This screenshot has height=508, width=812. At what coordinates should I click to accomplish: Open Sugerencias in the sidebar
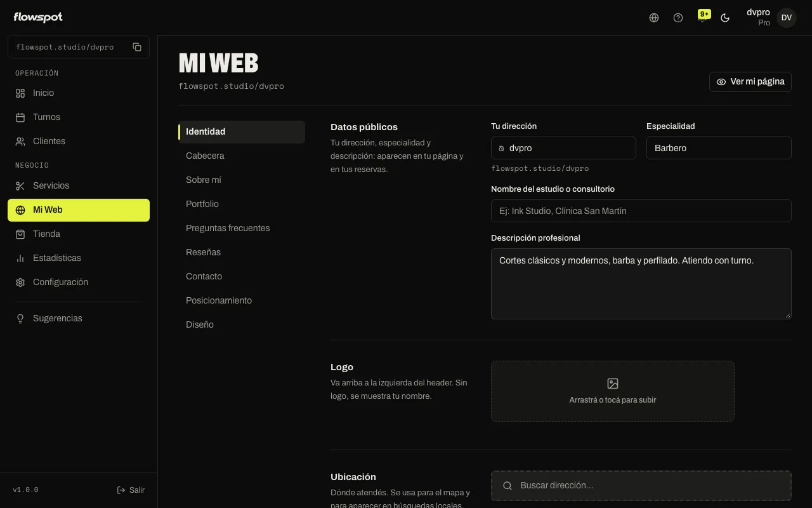[79, 318]
